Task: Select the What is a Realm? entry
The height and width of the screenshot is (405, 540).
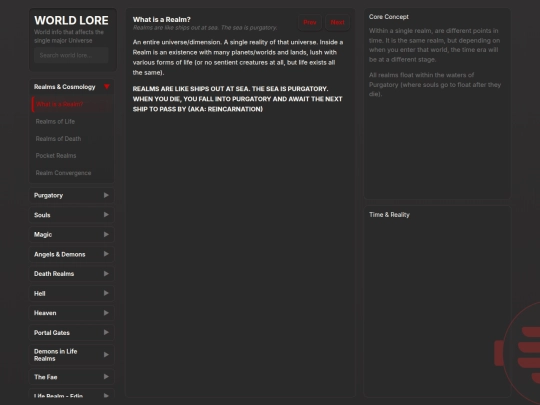Action: (72, 104)
